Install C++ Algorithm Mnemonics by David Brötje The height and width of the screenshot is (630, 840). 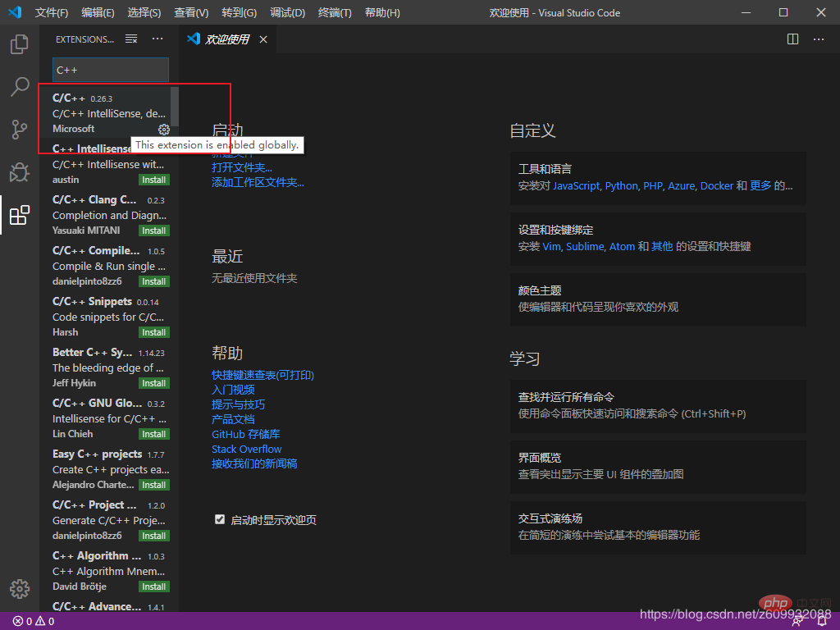(x=153, y=587)
